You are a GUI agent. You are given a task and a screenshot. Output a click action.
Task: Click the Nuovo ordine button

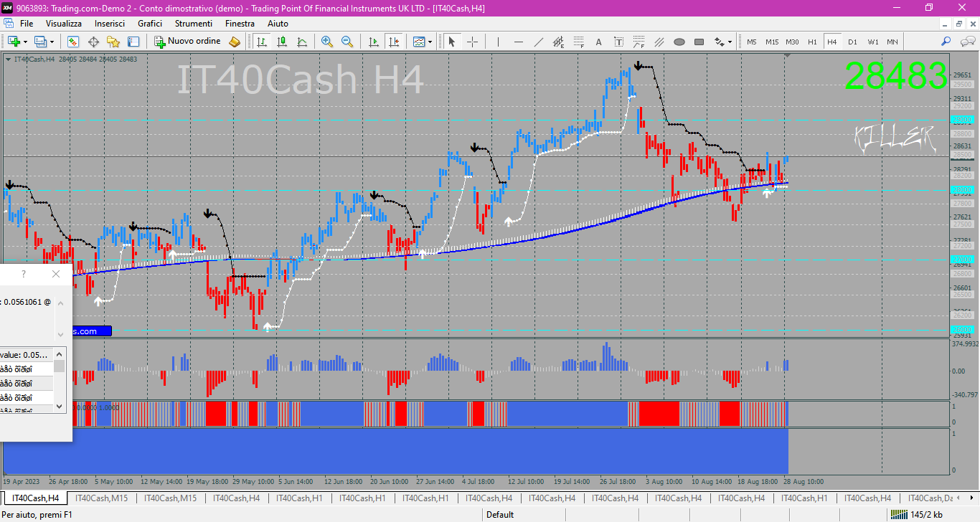tap(188, 42)
